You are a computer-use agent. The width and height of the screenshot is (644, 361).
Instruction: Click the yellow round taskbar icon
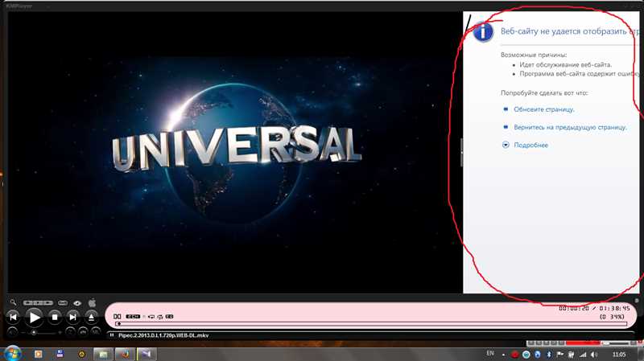click(82, 354)
